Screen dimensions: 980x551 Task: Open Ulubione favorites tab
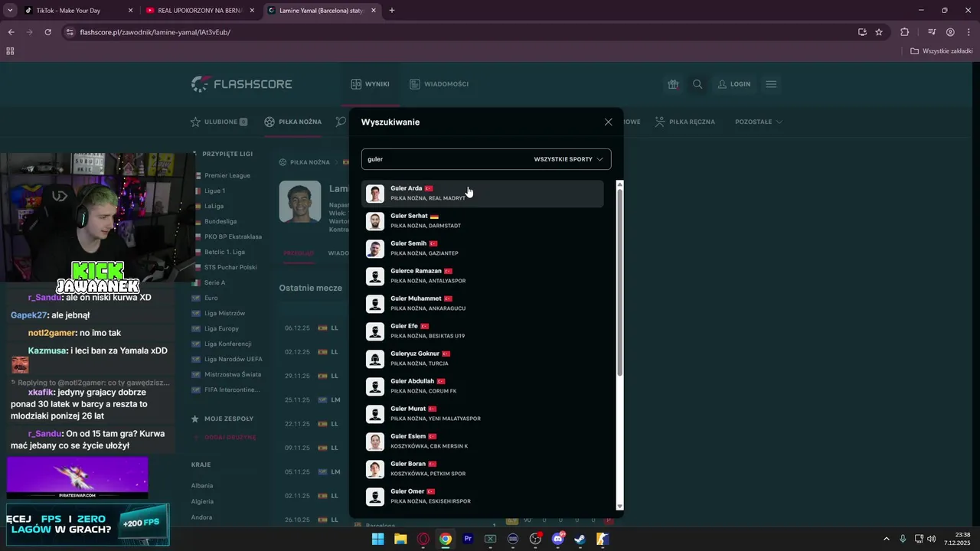click(x=219, y=122)
